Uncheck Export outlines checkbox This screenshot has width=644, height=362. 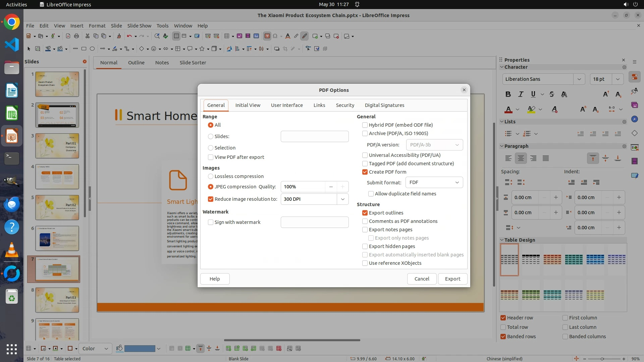click(365, 213)
